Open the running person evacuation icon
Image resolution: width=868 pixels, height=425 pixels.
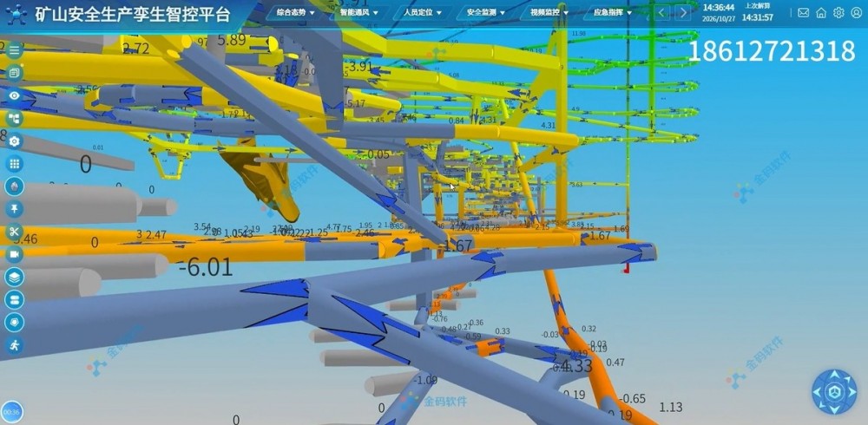pos(15,345)
